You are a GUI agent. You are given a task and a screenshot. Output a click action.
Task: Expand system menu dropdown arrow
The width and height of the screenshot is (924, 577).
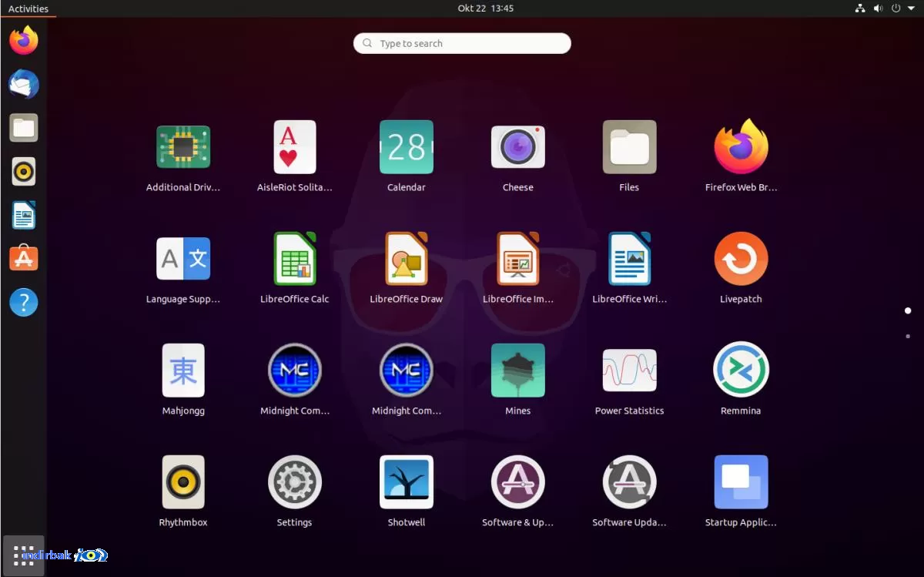(x=911, y=8)
